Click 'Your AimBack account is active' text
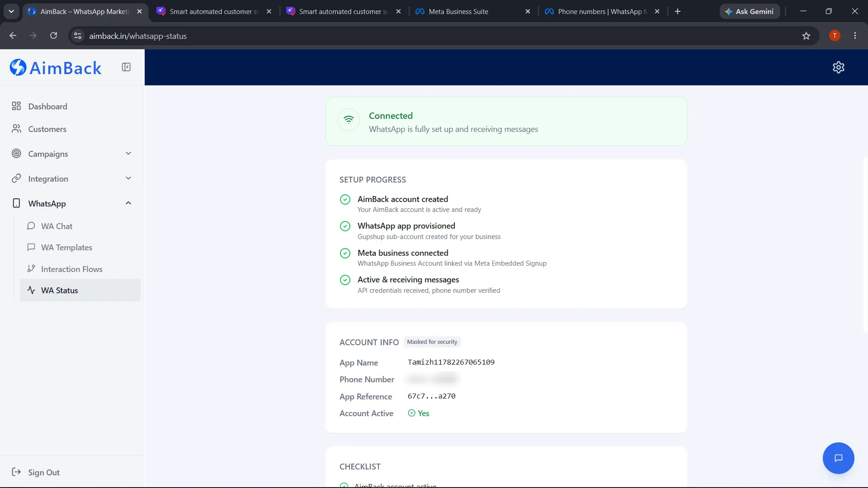868x488 pixels. [x=419, y=210]
